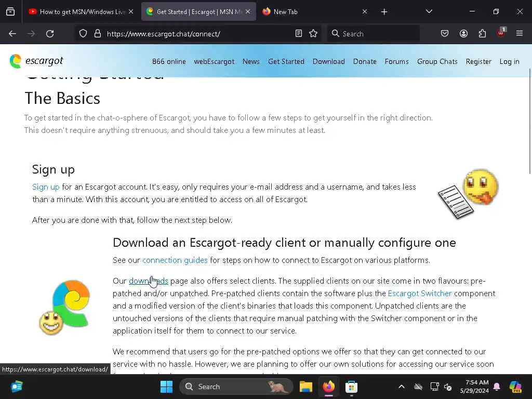Click the Firefox Search box in the toolbar
The height and width of the screenshot is (399, 532).
point(373,34)
